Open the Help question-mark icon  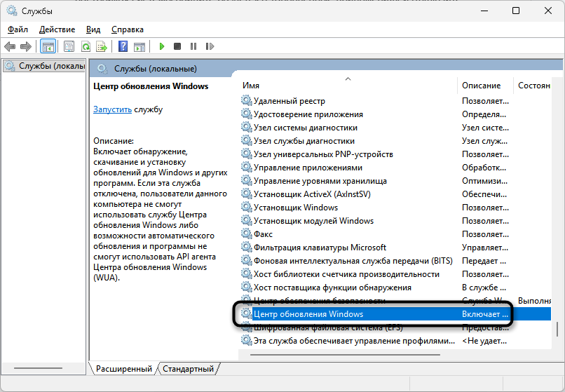coord(123,46)
